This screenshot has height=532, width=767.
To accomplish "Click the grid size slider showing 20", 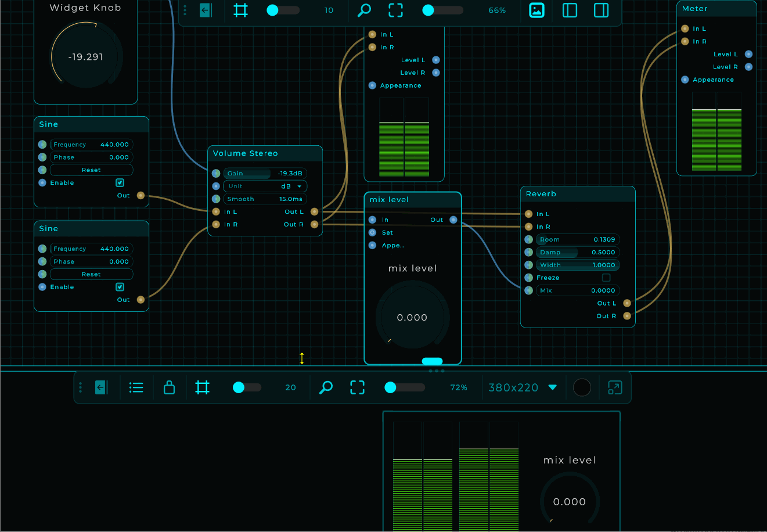I will [247, 387].
